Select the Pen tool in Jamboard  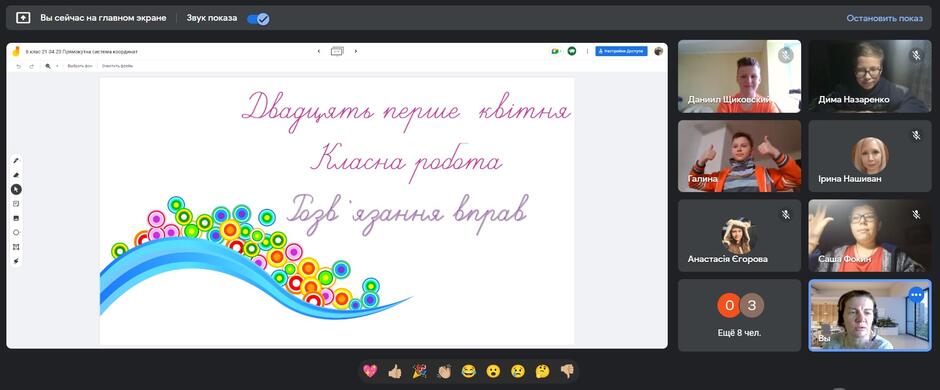point(16,161)
